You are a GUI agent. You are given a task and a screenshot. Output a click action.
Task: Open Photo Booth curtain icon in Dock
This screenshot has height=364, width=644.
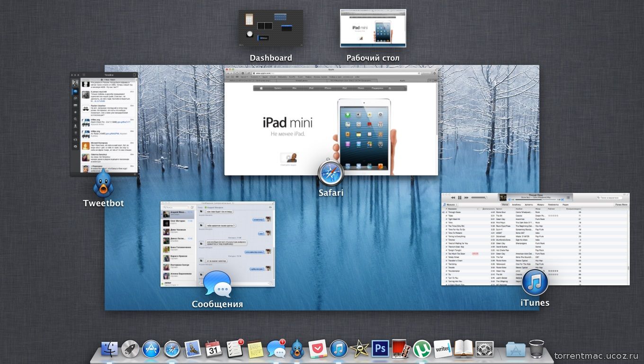(401, 349)
